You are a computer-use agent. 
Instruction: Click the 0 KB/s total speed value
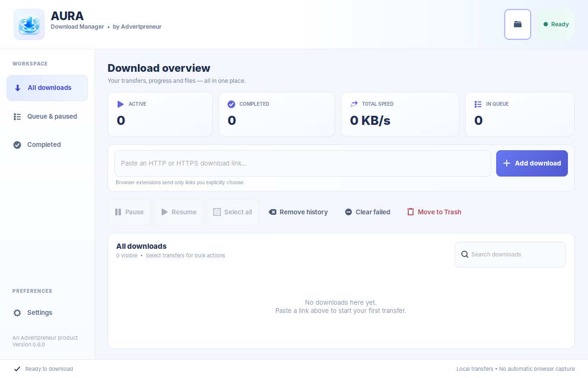pyautogui.click(x=370, y=121)
